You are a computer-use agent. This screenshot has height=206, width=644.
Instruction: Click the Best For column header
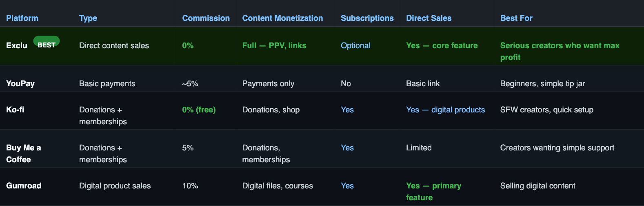516,18
